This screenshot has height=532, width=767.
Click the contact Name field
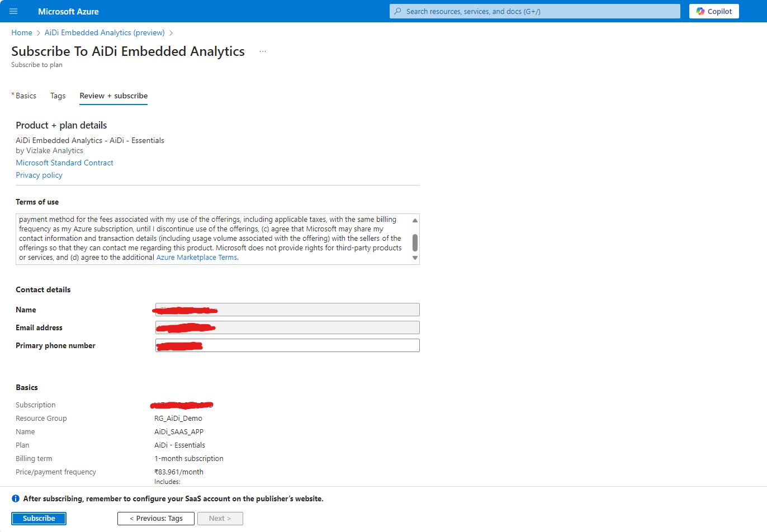[287, 310]
